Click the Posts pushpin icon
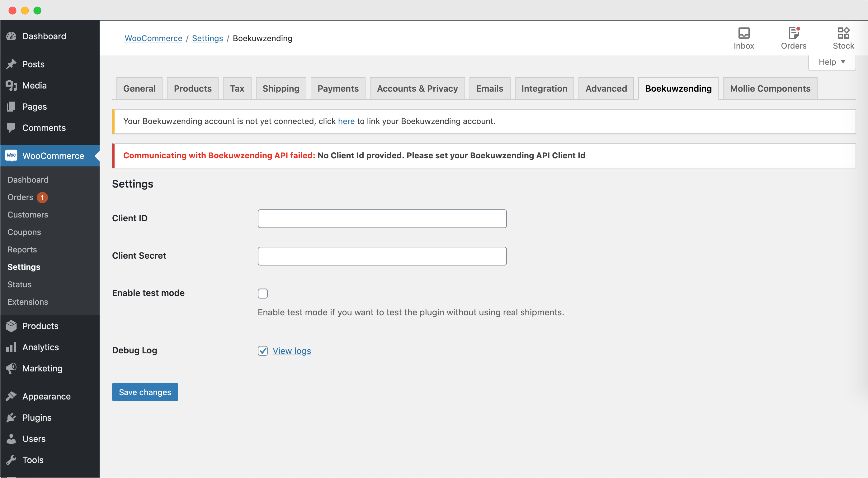Image resolution: width=868 pixels, height=478 pixels. point(11,64)
